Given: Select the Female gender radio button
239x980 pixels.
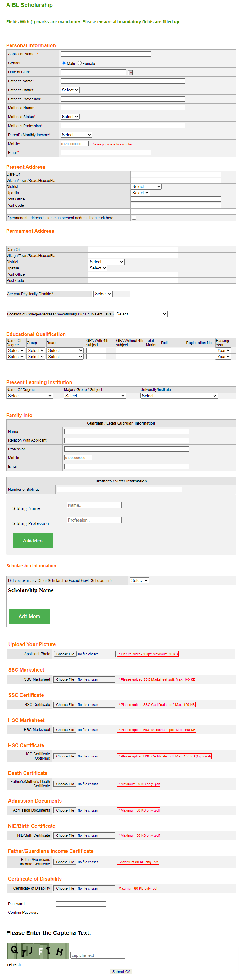Looking at the screenshot, I should pyautogui.click(x=79, y=63).
